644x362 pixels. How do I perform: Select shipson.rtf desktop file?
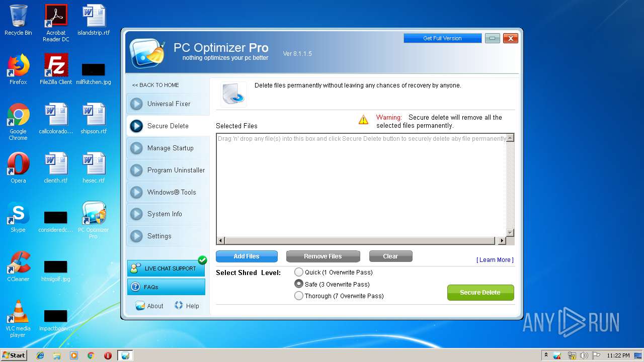click(x=94, y=119)
